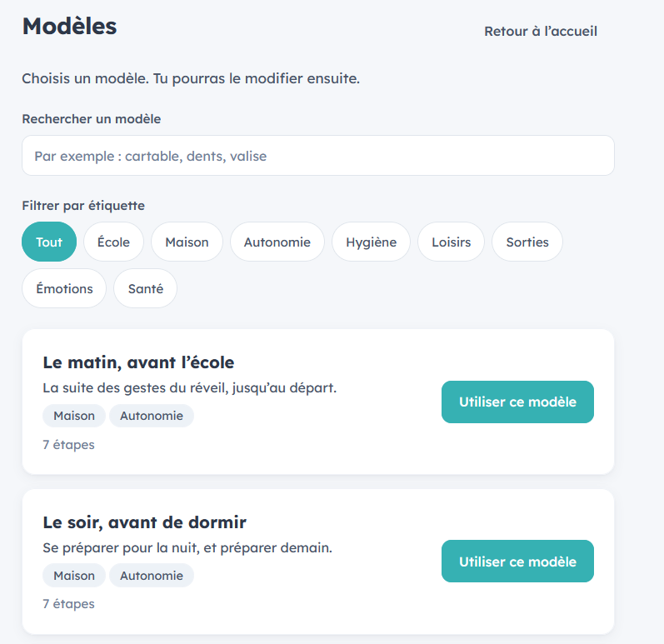Use the Le soir, avant de dormir template
This screenshot has height=644, width=664.
[x=517, y=561]
